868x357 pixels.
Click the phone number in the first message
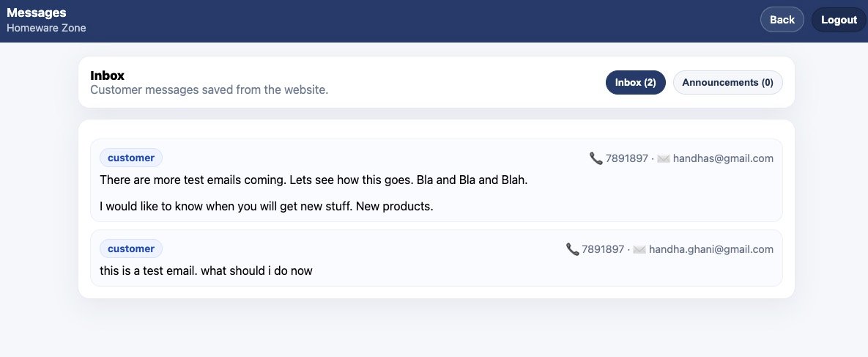click(627, 158)
